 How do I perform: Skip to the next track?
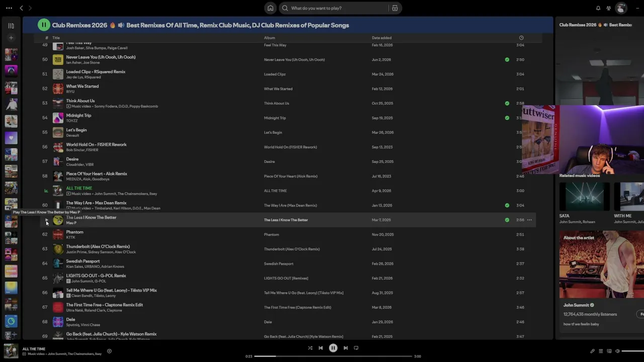tap(346, 348)
